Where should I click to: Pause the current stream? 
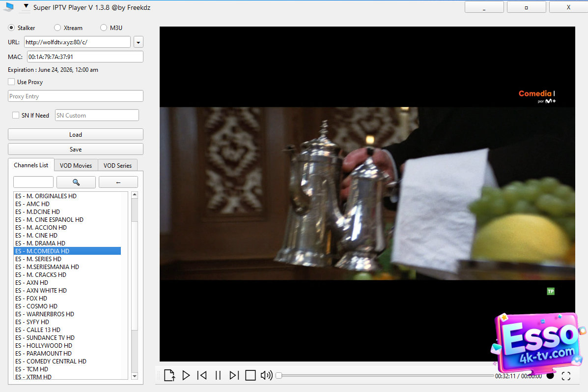click(218, 375)
